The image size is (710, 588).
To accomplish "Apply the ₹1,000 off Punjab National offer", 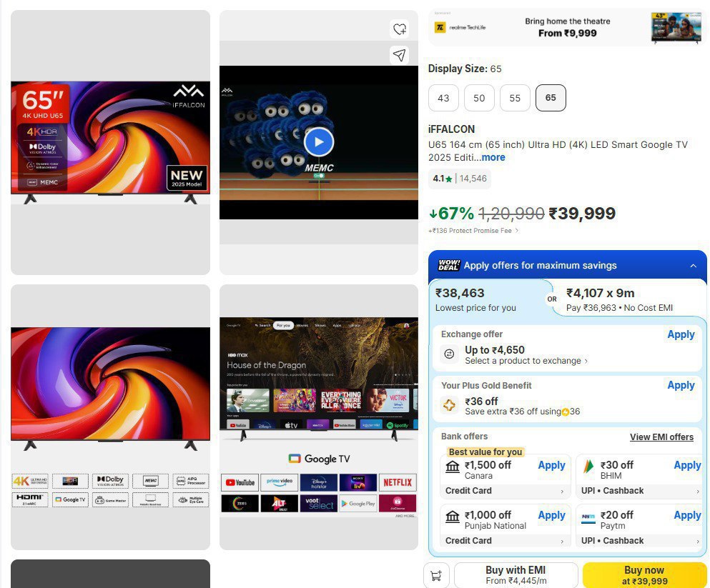I will pyautogui.click(x=551, y=516).
